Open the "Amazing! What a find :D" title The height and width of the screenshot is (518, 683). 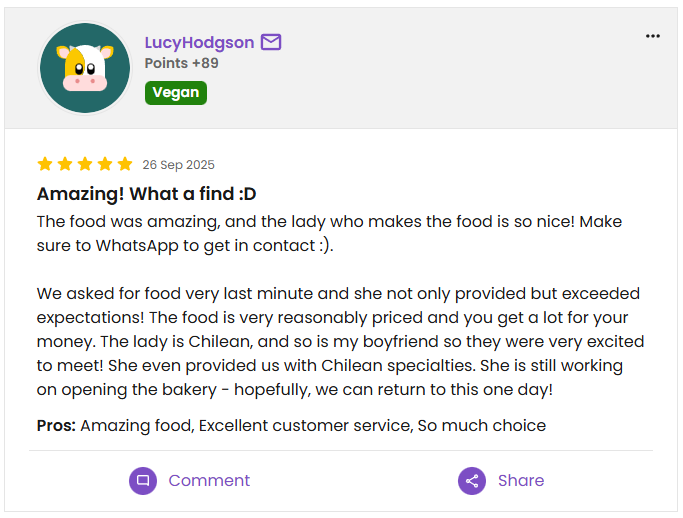[x=147, y=194]
